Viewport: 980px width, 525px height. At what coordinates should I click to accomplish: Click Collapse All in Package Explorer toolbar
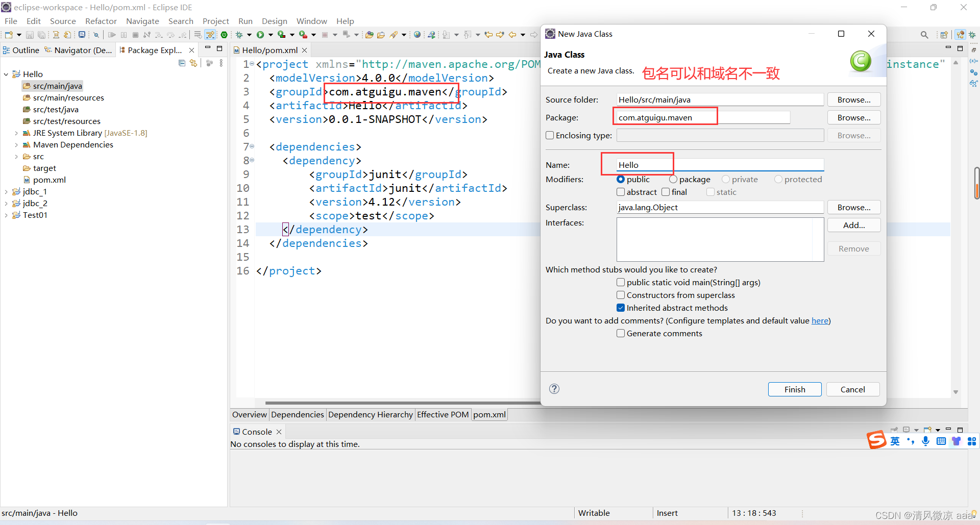[x=182, y=63]
